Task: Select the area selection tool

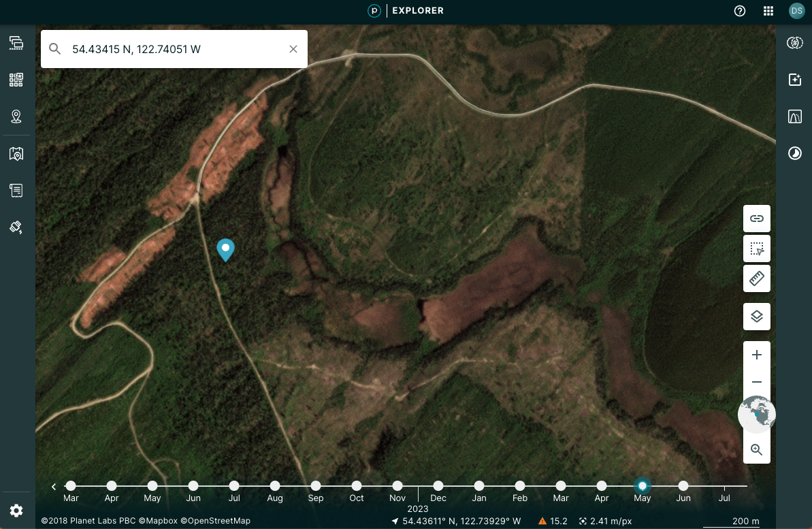Action: tap(757, 249)
